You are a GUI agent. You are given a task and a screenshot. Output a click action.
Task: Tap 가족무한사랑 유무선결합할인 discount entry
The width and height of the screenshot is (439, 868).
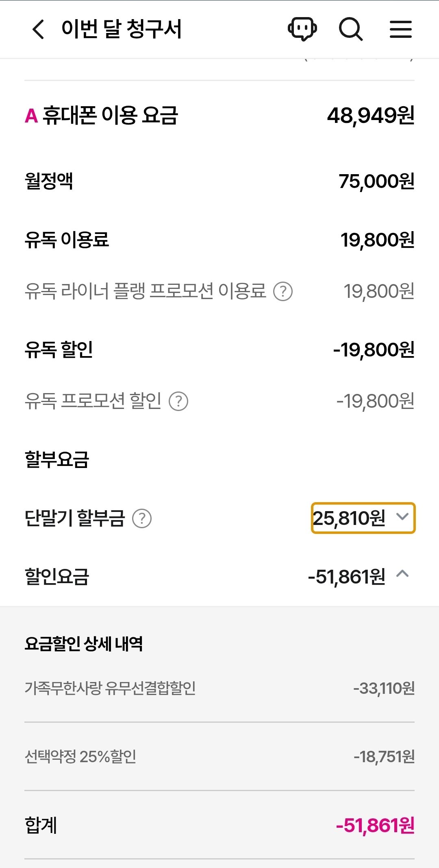pos(110,688)
